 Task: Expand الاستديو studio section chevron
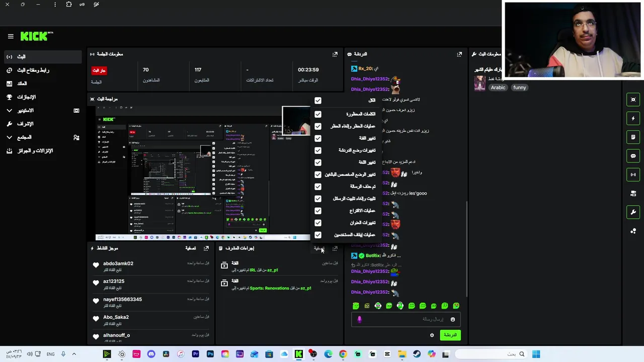point(10,111)
